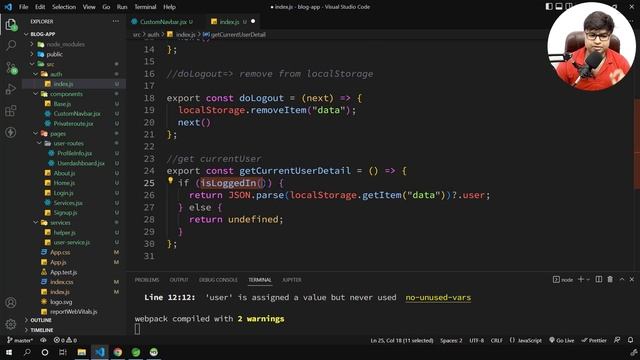640x360 pixels.
Task: Maximize the panel size chevron
Action: click(622, 280)
